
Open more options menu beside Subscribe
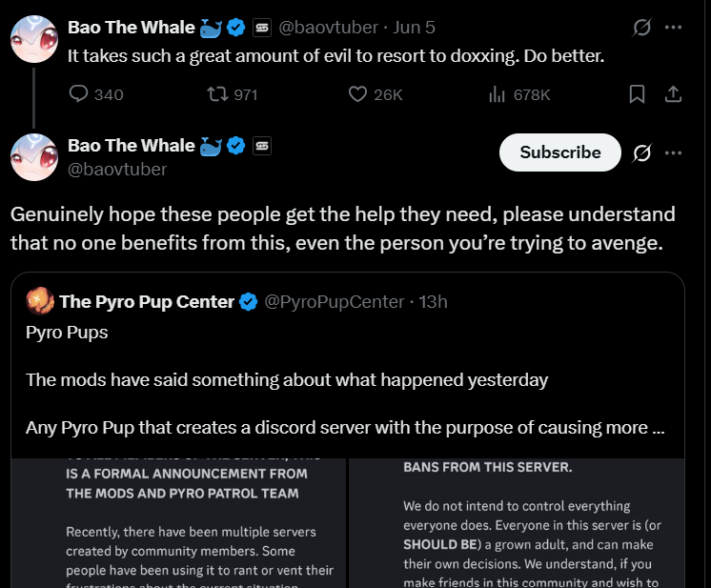[673, 152]
